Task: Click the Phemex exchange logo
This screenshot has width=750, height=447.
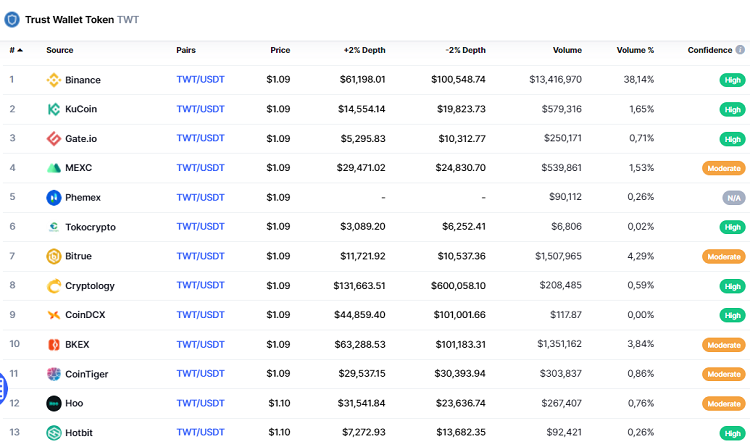Action: [54, 197]
